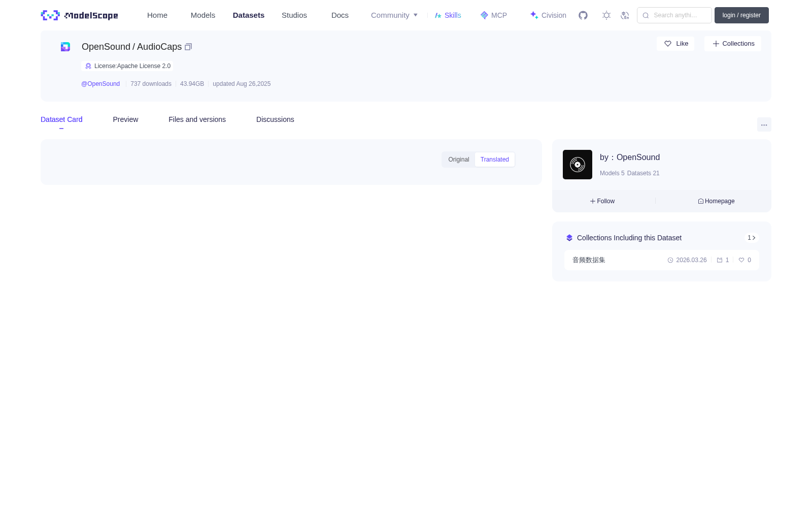Open the 音频数据集 collection
Image resolution: width=812 pixels, height=508 pixels.
589,260
